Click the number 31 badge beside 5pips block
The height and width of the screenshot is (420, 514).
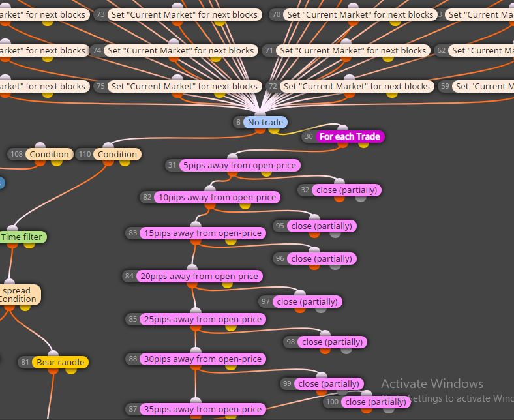click(172, 165)
